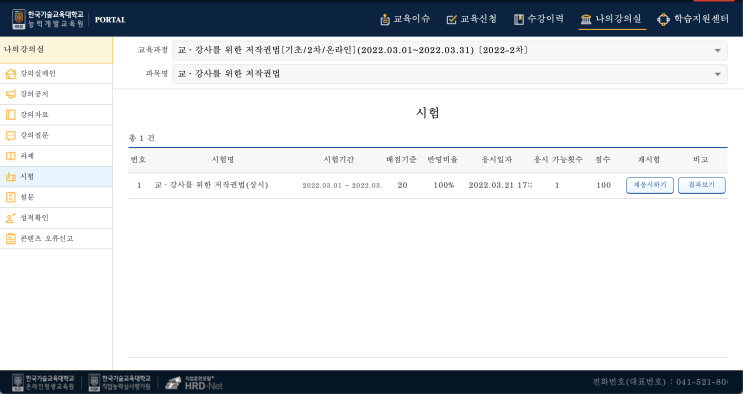
Task: Open the 과목명 subject dropdown
Action: coord(450,74)
